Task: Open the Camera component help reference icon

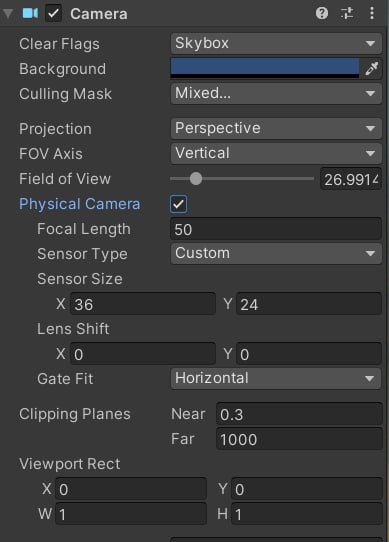Action: point(322,13)
